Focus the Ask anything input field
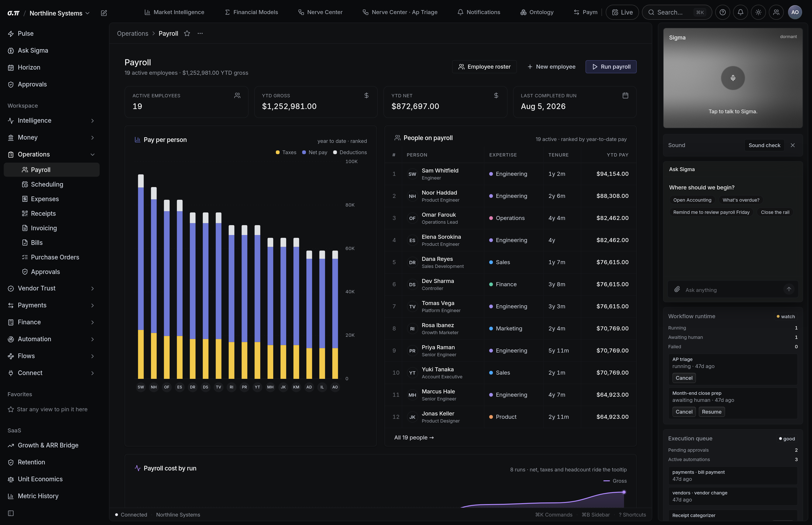812x525 pixels. [733, 290]
